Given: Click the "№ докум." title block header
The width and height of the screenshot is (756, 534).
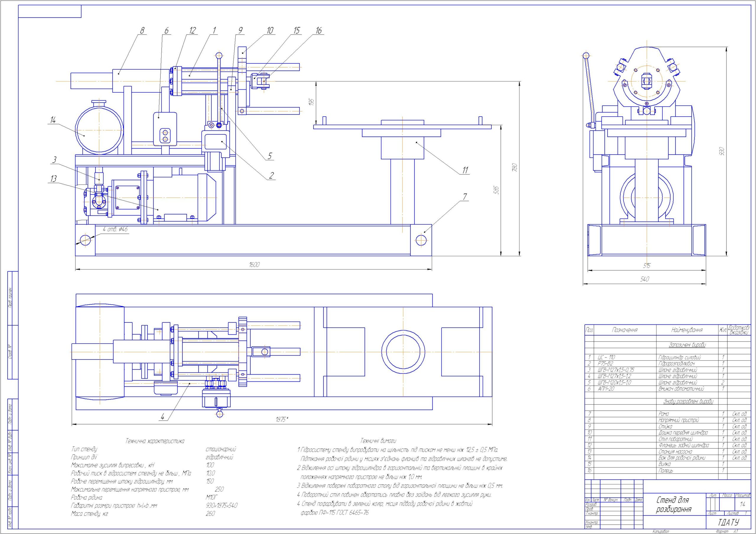Looking at the screenshot, I should 610,500.
